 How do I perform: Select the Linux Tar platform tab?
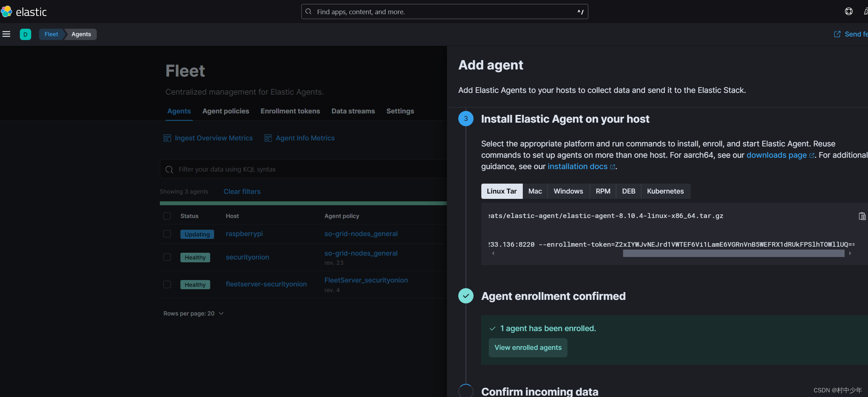coord(502,191)
